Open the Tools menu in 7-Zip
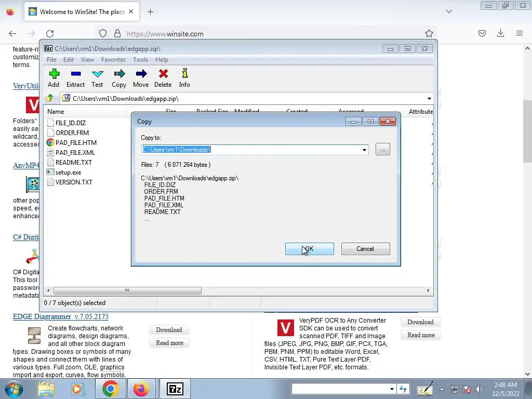 [x=140, y=60]
